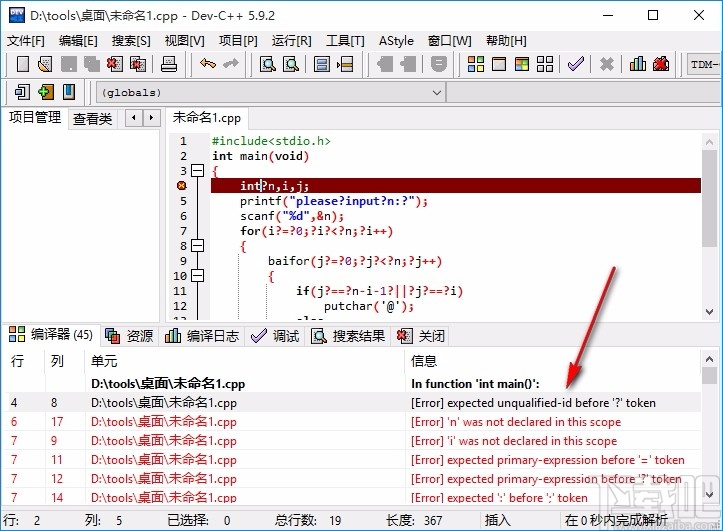
Task: Open the AStyle menu
Action: pyautogui.click(x=396, y=41)
